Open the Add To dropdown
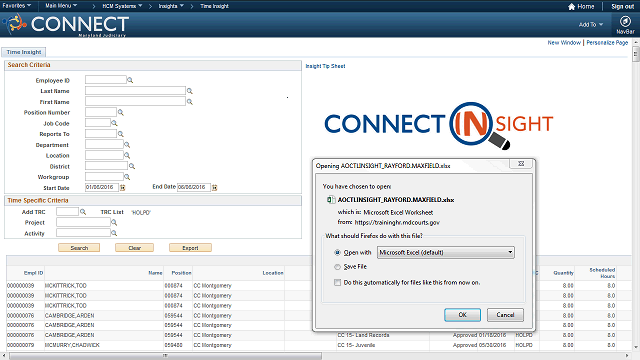This screenshot has width=640, height=360. (x=591, y=24)
